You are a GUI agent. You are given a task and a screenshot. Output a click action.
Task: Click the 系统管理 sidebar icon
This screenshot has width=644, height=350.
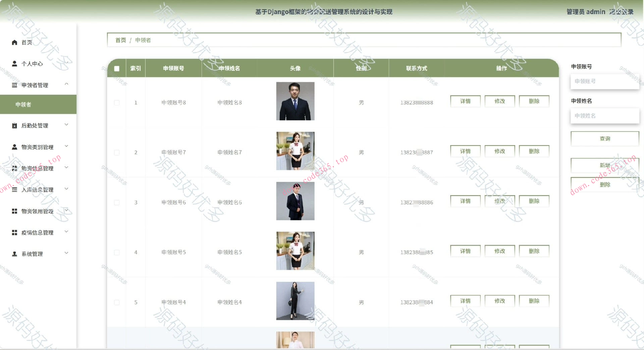coord(14,254)
